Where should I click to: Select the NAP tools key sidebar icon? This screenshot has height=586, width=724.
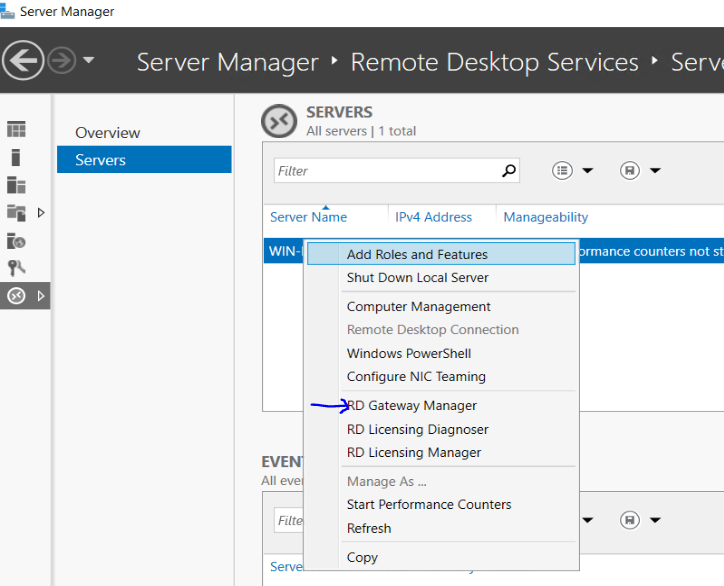tap(16, 268)
